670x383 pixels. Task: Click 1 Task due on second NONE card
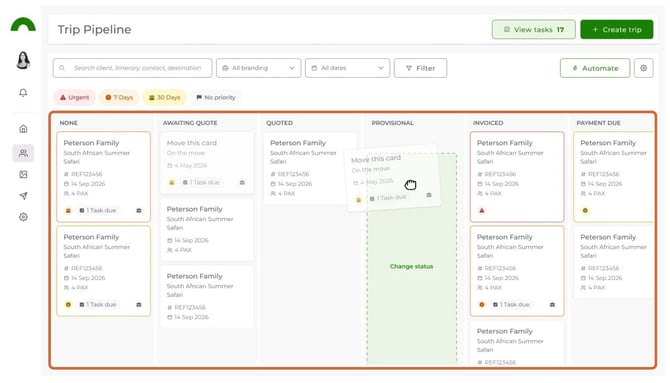tap(98, 305)
